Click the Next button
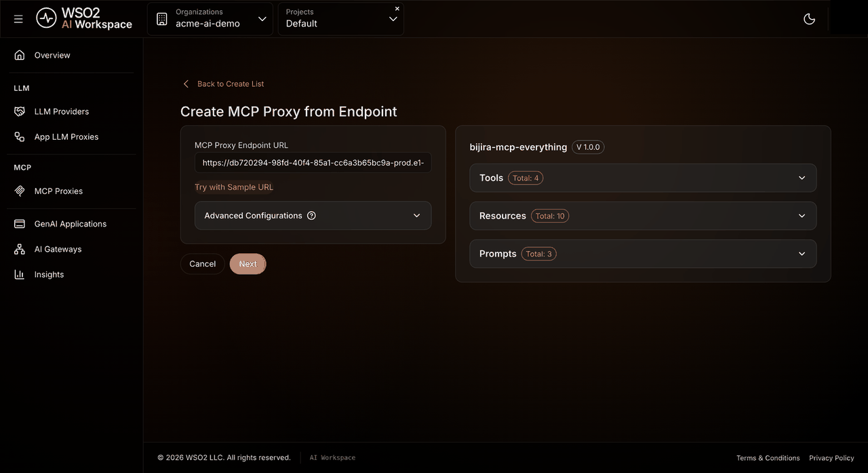 click(x=248, y=264)
